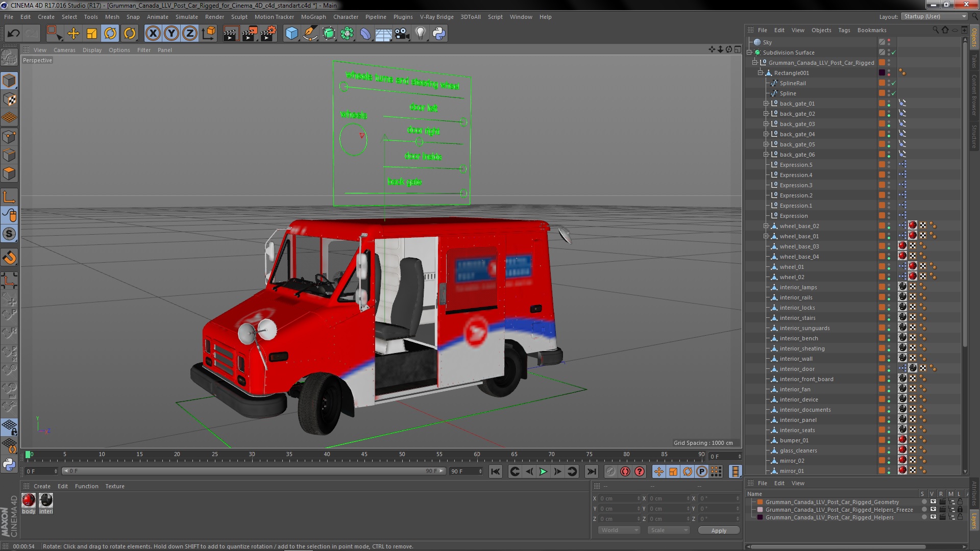Expand wheel_base_01 tree node
Screen dimensions: 980x551
(x=766, y=236)
